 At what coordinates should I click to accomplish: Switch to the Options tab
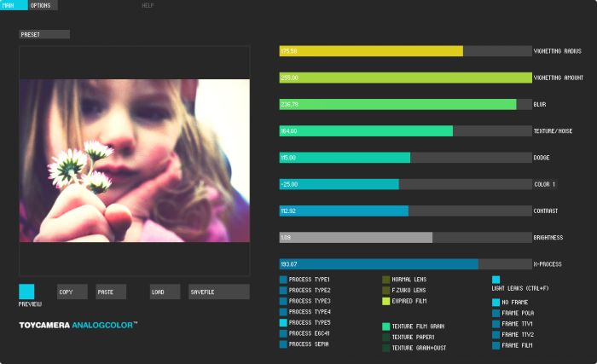(43, 5)
